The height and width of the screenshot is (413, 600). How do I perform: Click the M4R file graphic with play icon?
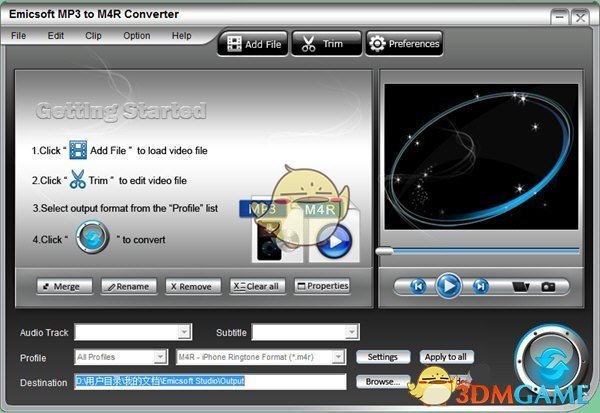[x=334, y=234]
